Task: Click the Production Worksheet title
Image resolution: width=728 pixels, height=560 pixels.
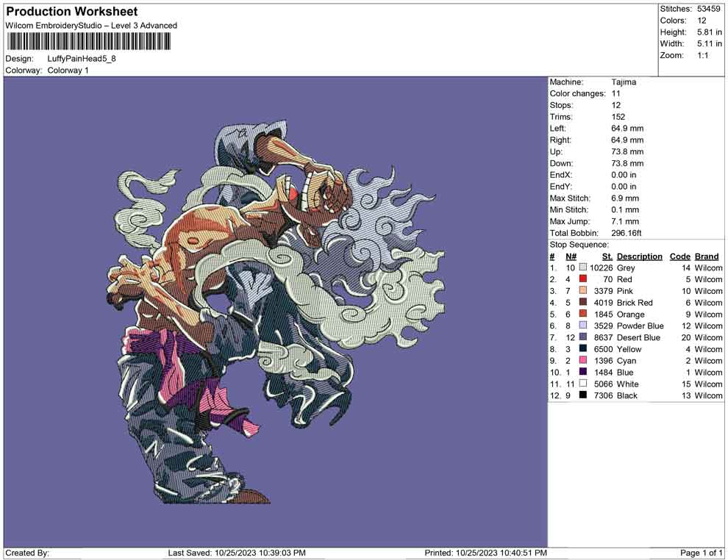Action: tap(72, 12)
